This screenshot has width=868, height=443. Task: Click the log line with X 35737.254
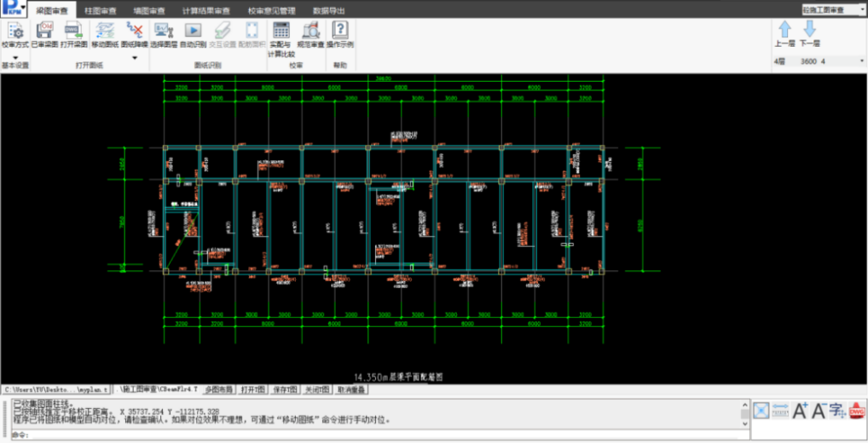(x=116, y=412)
